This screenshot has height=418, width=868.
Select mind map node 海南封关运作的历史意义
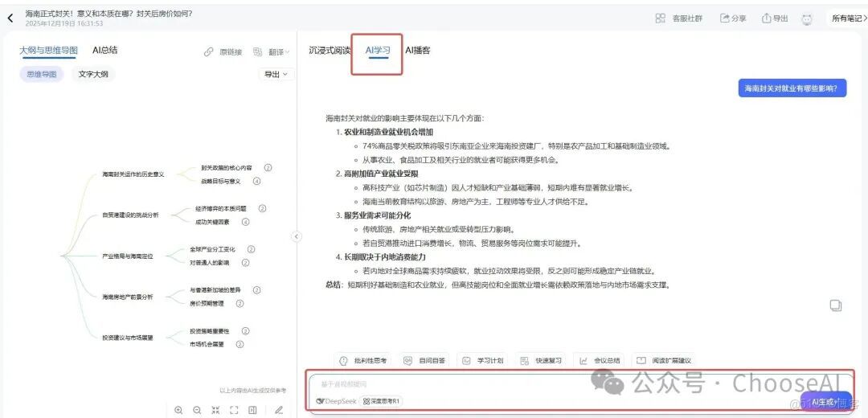pos(133,174)
